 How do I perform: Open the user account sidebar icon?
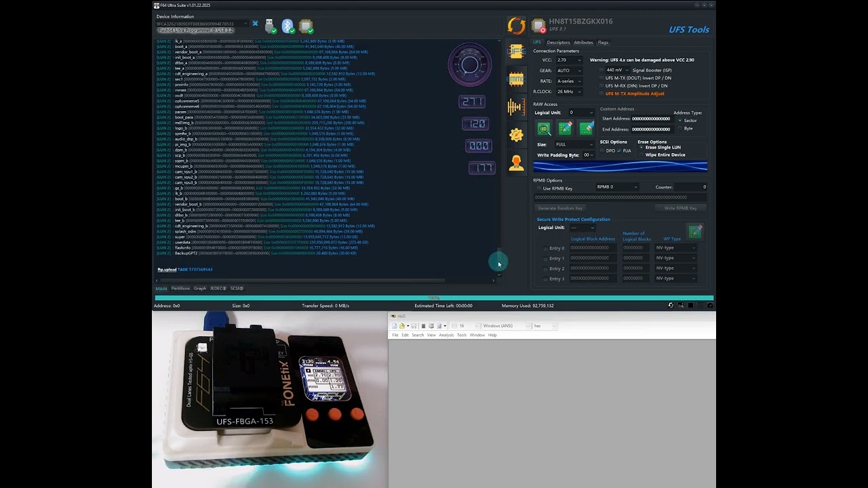[516, 163]
